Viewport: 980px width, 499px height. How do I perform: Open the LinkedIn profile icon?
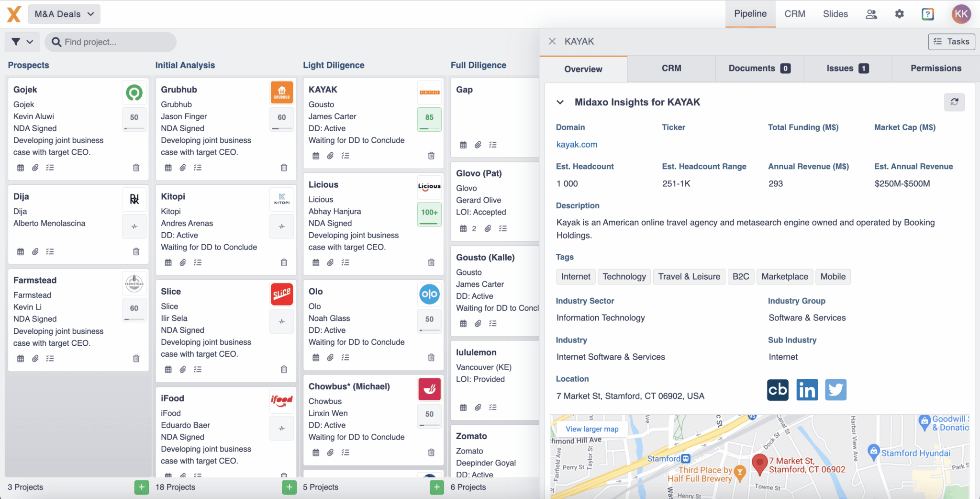coord(807,390)
